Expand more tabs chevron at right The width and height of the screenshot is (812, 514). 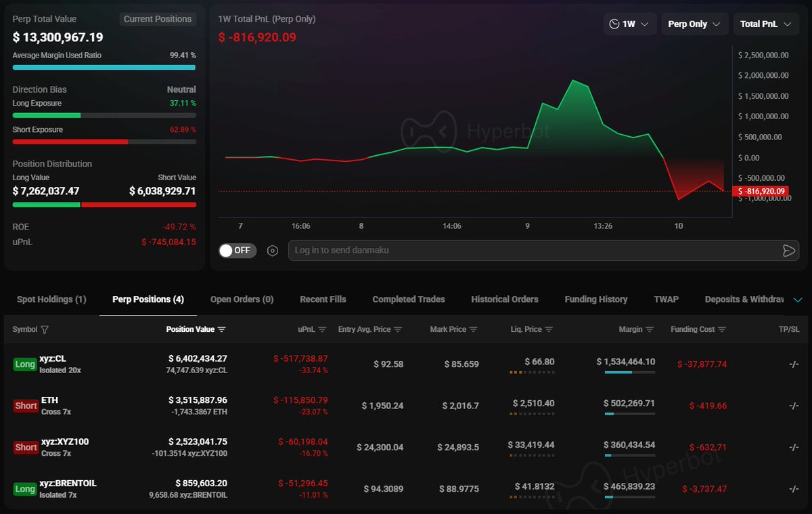pyautogui.click(x=797, y=299)
